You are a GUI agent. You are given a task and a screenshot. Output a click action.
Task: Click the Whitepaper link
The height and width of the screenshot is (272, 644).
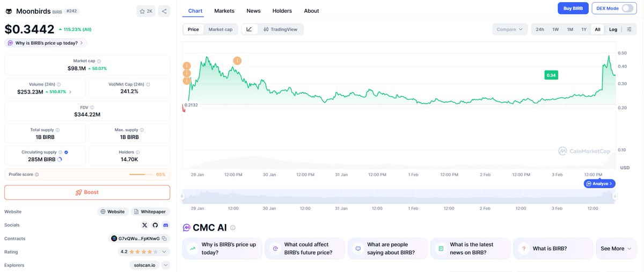tap(151, 212)
